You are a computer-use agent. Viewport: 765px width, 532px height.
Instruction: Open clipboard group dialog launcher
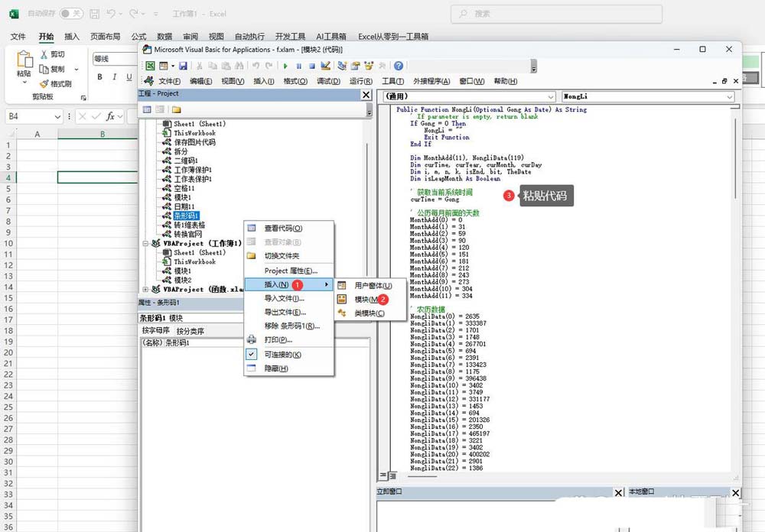click(x=83, y=98)
